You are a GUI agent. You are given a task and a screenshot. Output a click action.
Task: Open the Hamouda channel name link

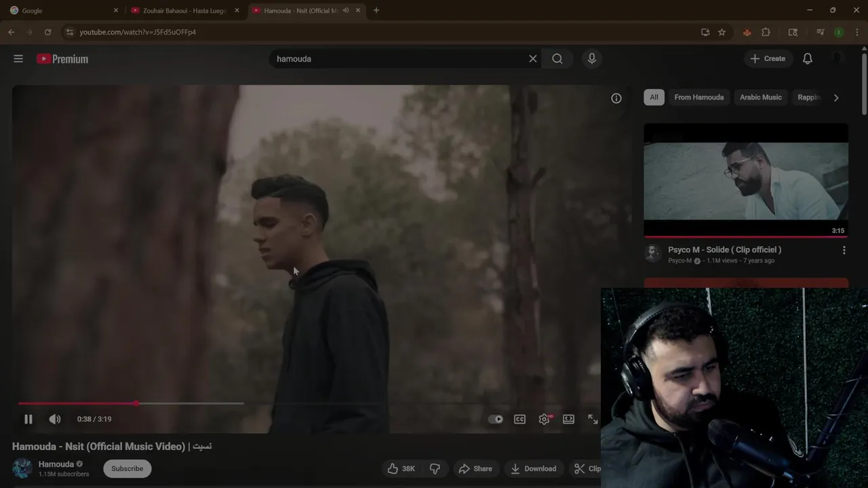tap(56, 464)
